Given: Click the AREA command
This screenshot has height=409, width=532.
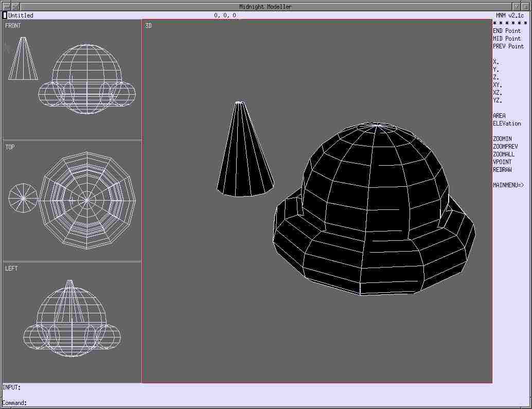Looking at the screenshot, I should coord(499,116).
